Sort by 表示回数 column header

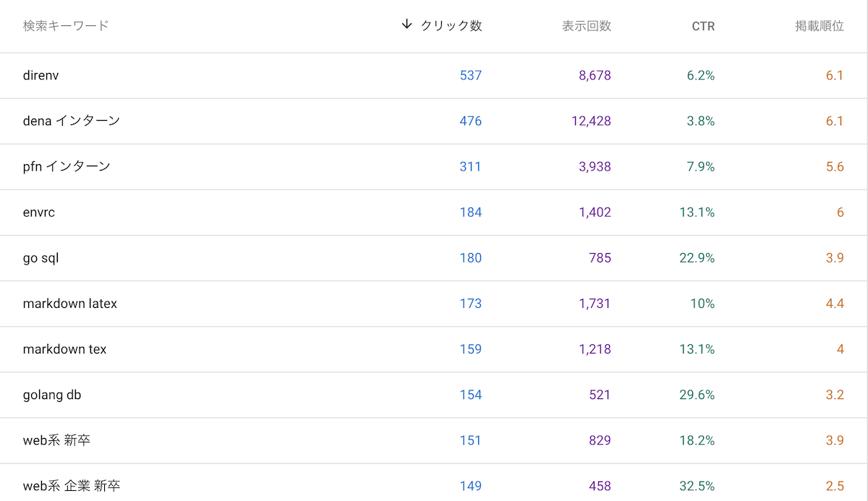tap(586, 26)
